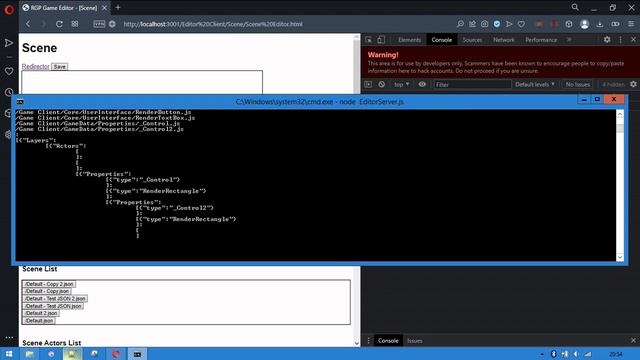Screen dimensions: 640x360
Task: Clear the console with the ban icon
Action: point(382,84)
